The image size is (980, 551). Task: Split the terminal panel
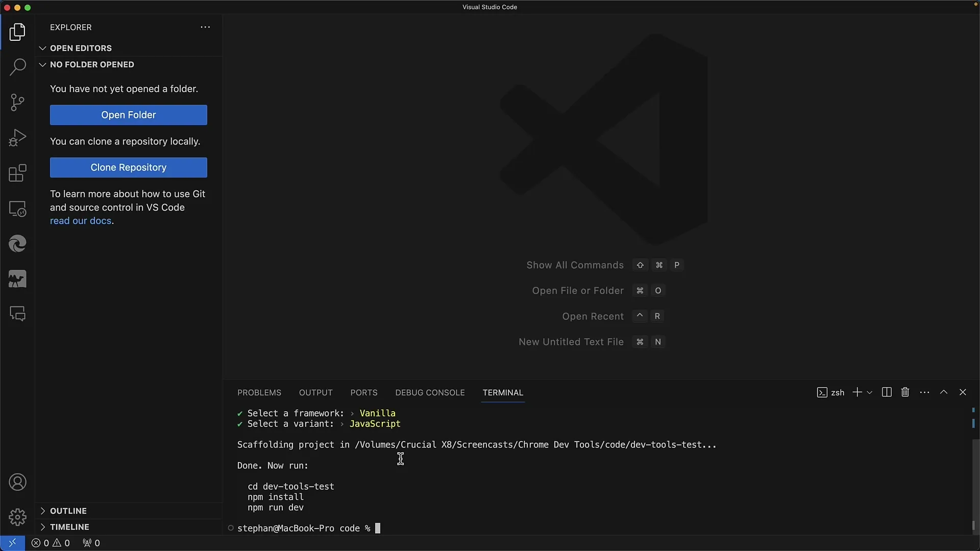887,392
